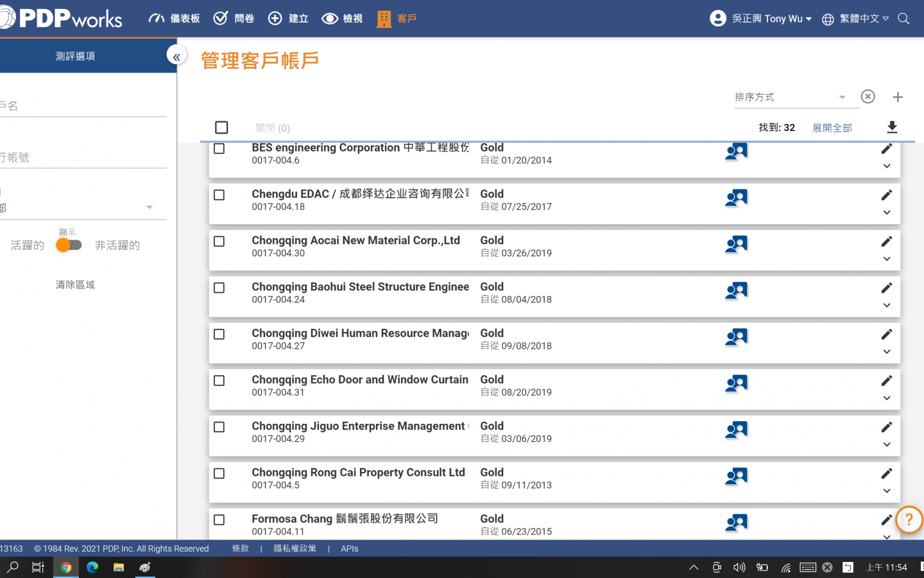Viewport: 924px width, 578px height.
Task: Expand the Chongqing Echo Door and Window row
Action: (x=887, y=398)
